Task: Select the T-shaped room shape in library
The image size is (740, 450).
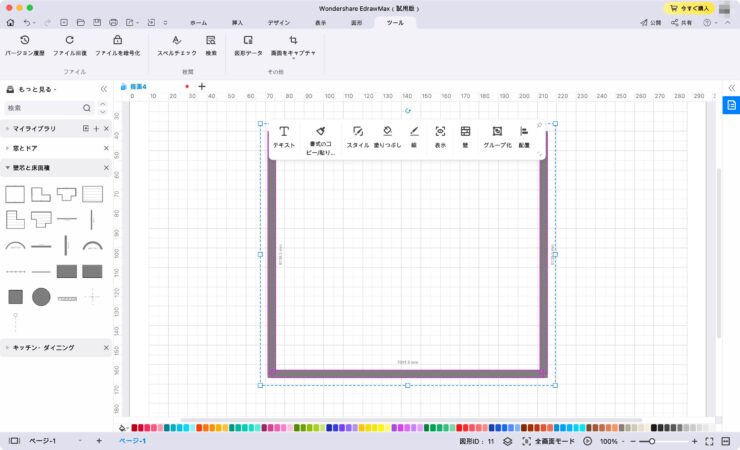Action: click(x=67, y=194)
